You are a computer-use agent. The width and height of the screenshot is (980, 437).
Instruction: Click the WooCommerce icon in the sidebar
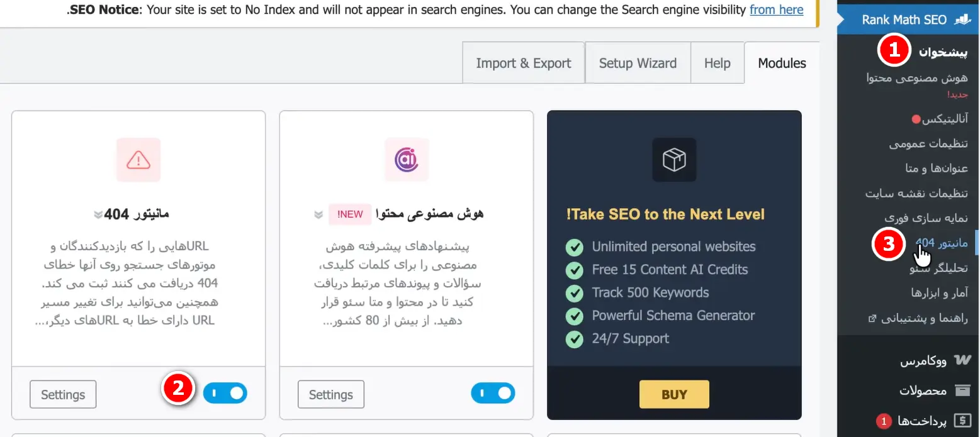pos(962,361)
